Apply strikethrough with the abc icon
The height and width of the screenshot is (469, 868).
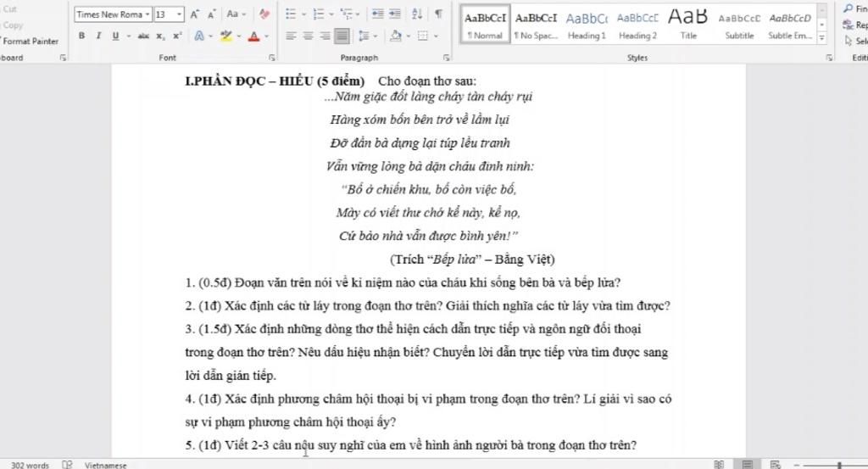click(143, 36)
